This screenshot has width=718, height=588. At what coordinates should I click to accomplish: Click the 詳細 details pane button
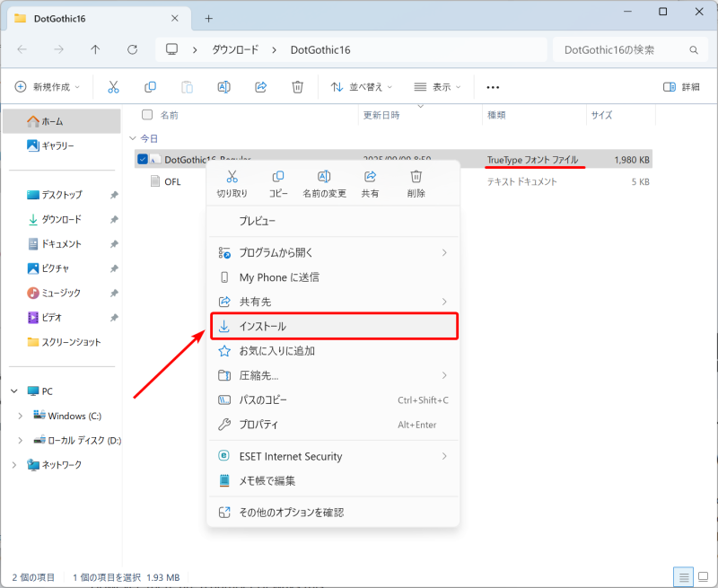tap(681, 87)
